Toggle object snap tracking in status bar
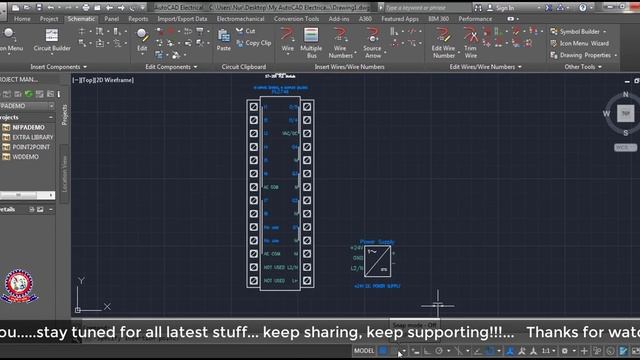 point(478,351)
